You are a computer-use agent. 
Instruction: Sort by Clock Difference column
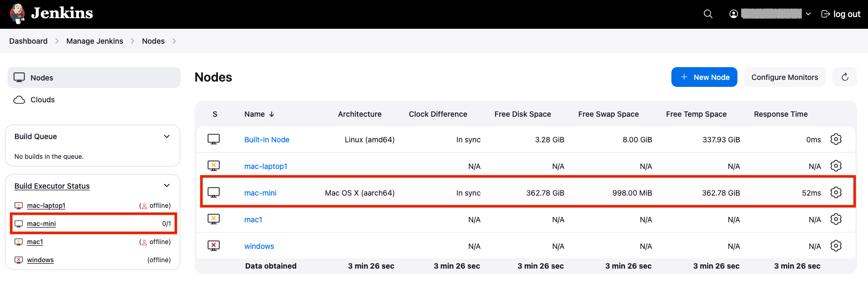pos(438,114)
